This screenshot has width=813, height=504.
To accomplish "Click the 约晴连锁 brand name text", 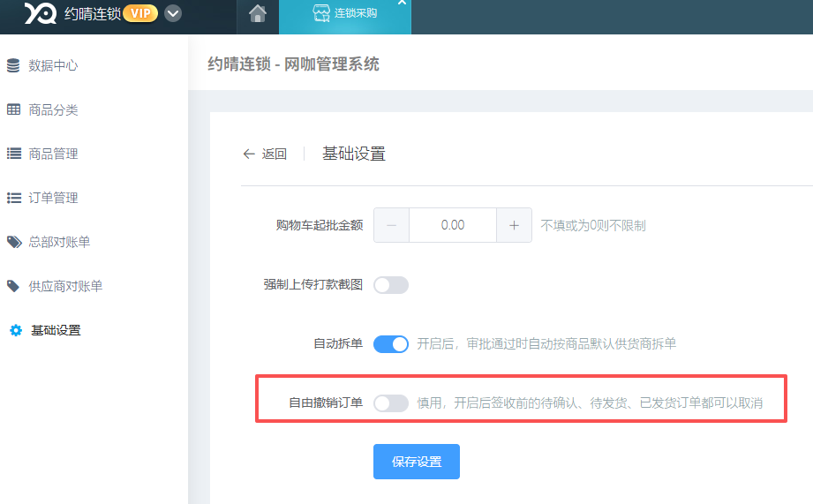I will [93, 13].
